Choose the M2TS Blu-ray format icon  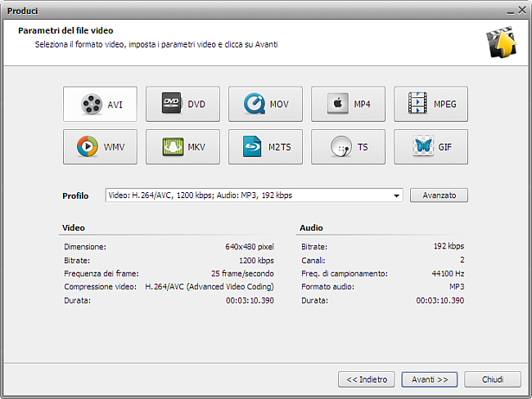(x=252, y=146)
